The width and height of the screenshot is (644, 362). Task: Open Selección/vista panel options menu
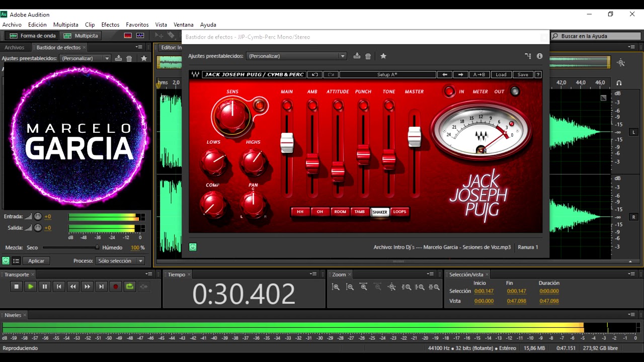click(632, 274)
